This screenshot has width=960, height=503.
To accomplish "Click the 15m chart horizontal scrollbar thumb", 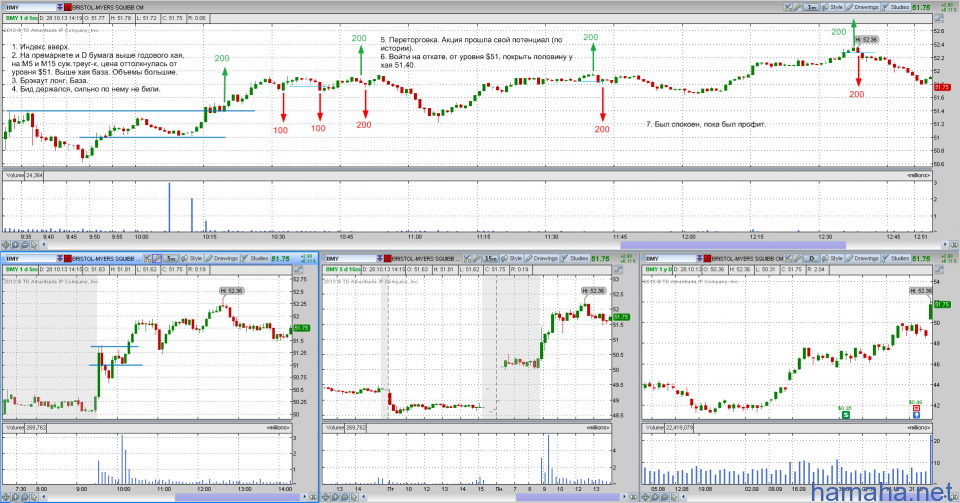I will (x=568, y=497).
